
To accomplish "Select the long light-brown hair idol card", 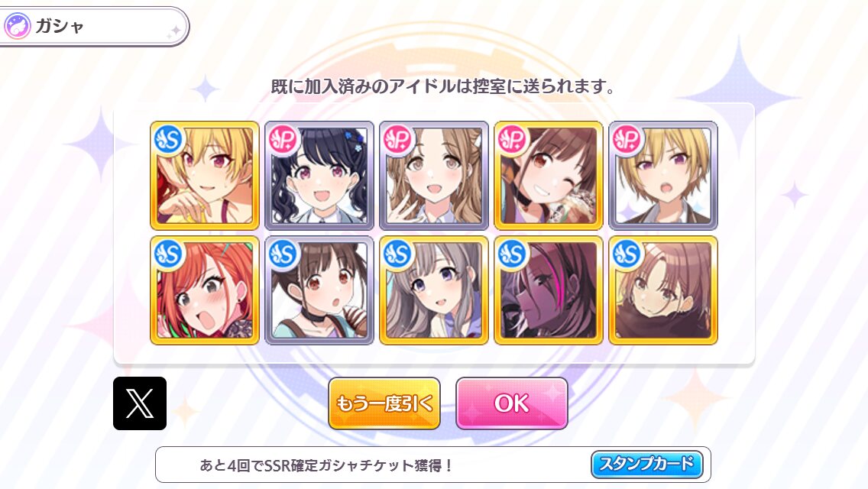I will (x=434, y=176).
